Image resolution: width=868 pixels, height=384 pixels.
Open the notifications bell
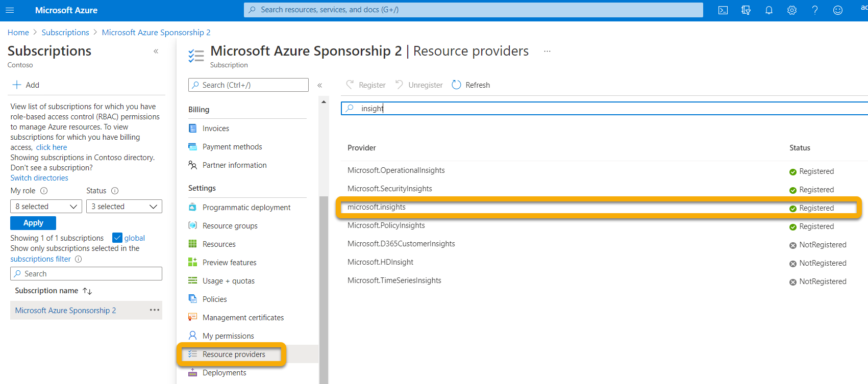coord(769,10)
